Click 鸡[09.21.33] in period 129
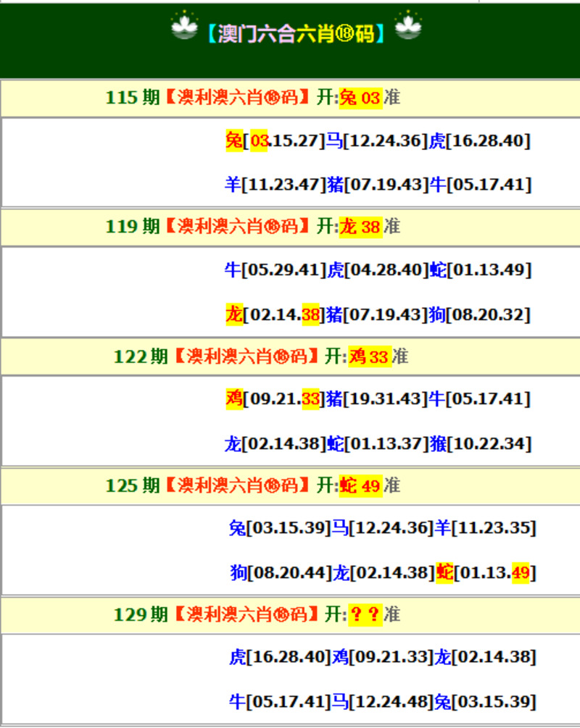Image resolution: width=580 pixels, height=728 pixels. coord(383,657)
